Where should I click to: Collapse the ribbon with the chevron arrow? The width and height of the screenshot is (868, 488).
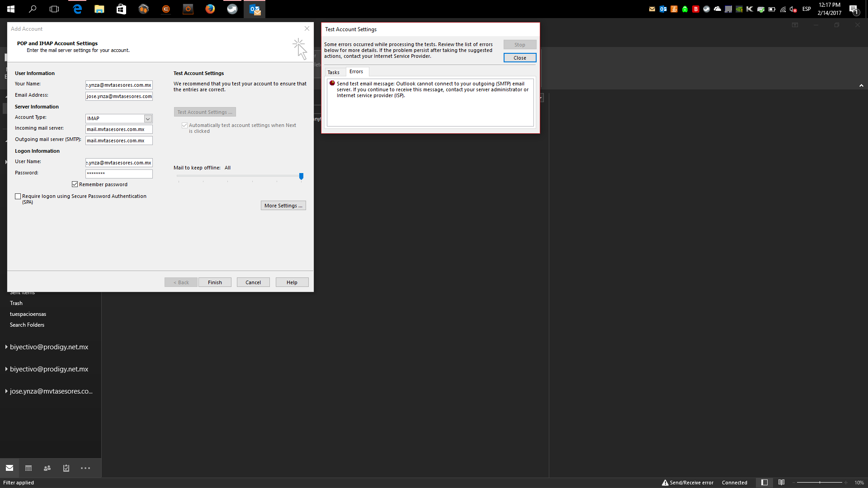pos(861,85)
